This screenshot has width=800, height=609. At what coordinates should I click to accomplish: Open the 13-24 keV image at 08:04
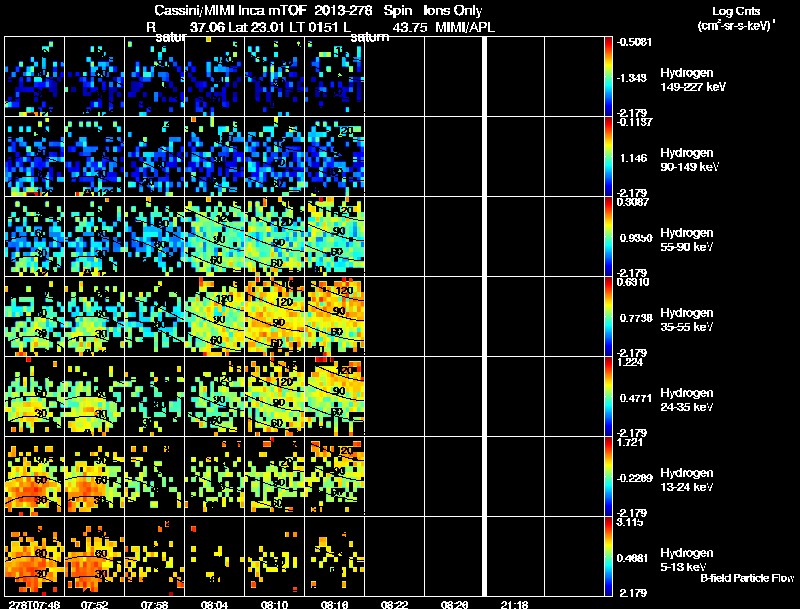pos(214,476)
